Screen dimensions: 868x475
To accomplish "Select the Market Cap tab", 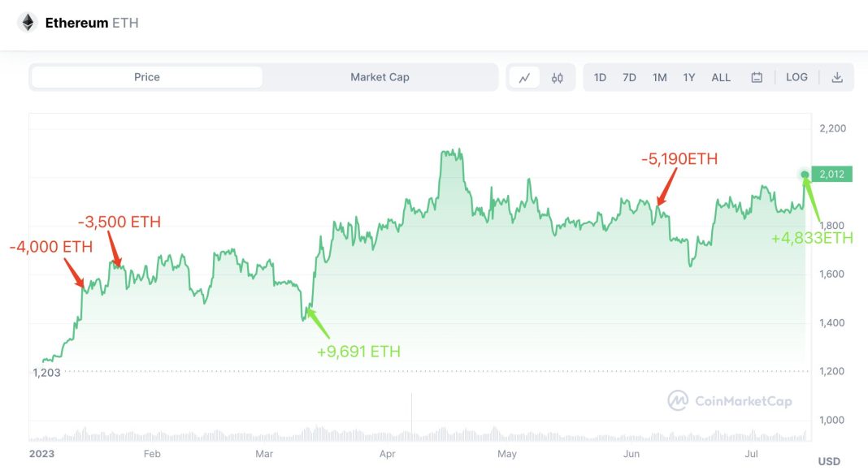I will (380, 77).
